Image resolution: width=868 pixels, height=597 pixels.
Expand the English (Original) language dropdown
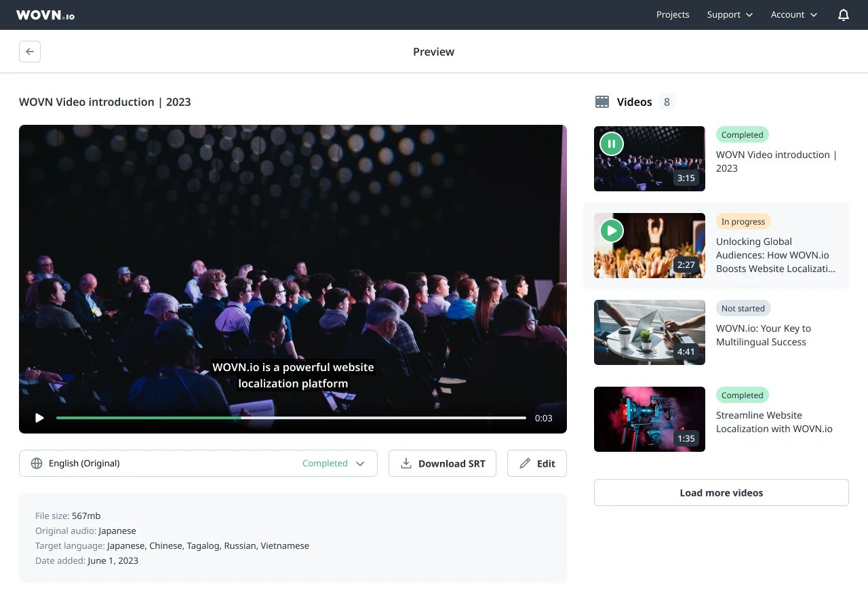[198, 463]
